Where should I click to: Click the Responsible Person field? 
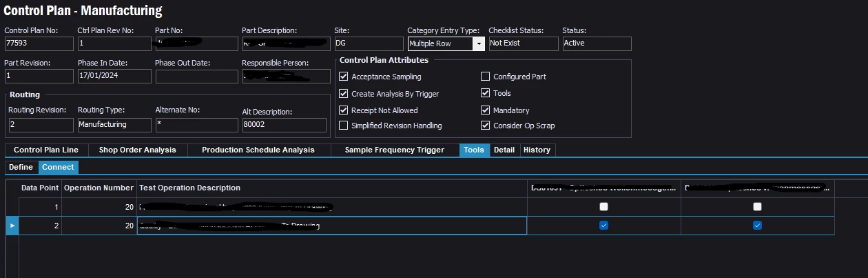[x=286, y=76]
